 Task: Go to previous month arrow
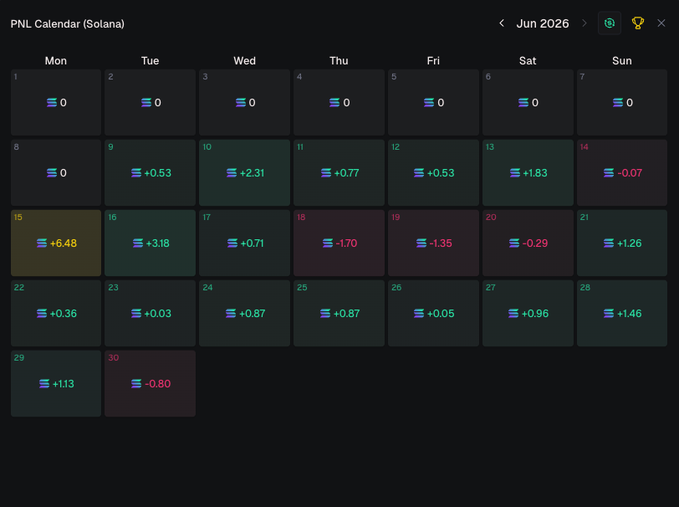click(501, 23)
